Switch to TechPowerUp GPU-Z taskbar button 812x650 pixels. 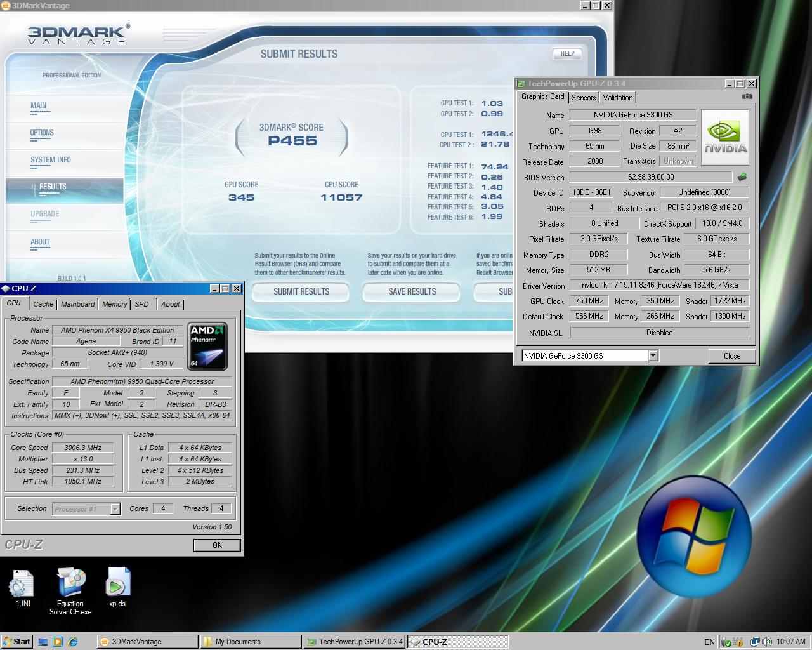point(354,642)
